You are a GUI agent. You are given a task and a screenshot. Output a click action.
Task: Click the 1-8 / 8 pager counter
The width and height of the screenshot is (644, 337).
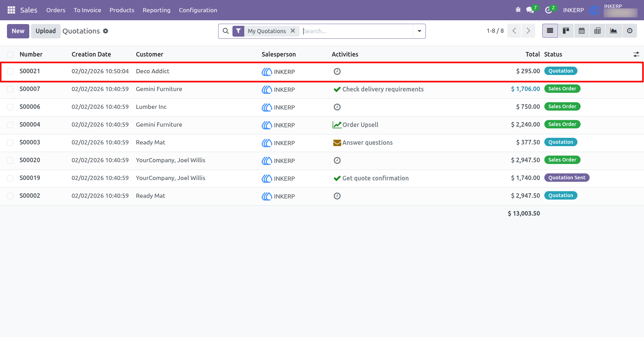495,31
